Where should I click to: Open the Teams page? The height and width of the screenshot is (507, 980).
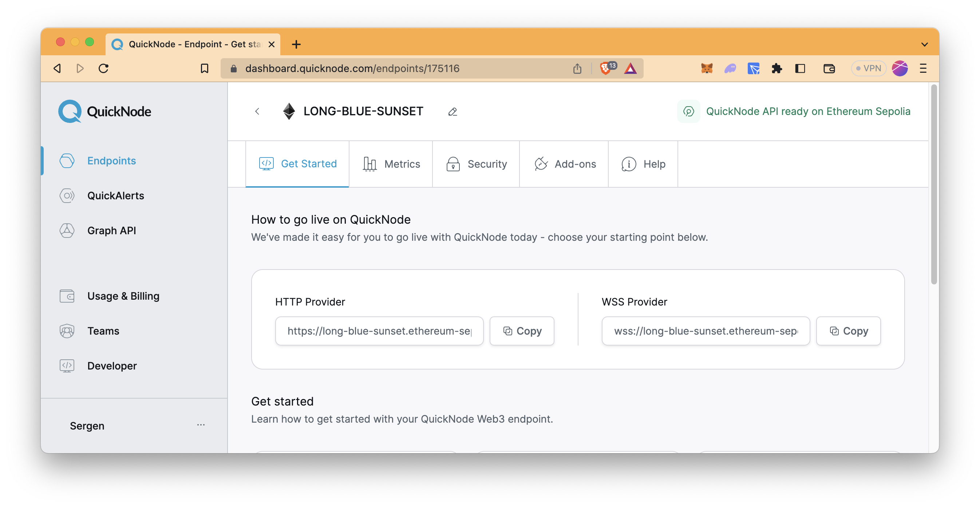click(x=103, y=331)
